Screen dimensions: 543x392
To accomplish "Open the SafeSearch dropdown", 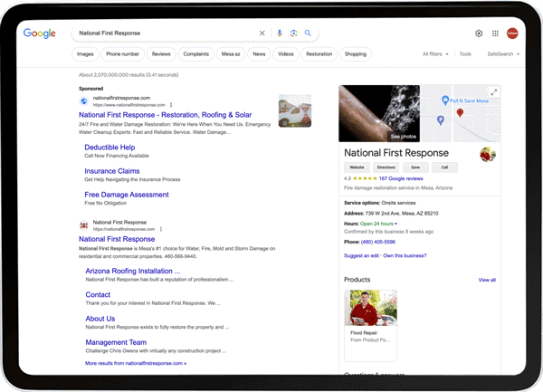I will coord(503,54).
